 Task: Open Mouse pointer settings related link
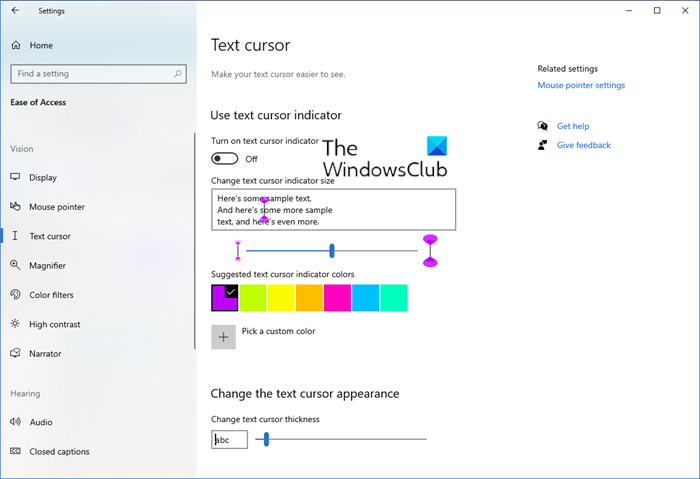[x=581, y=85]
